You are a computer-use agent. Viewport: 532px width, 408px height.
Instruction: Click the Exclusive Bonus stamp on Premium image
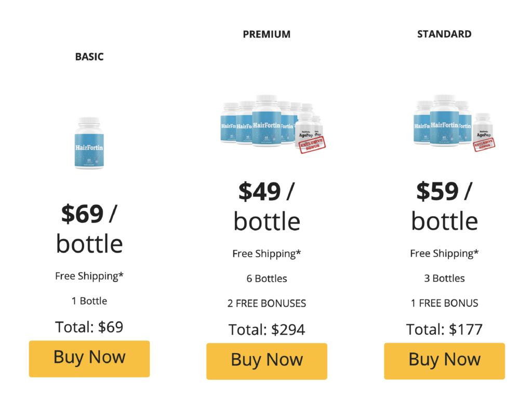point(312,144)
